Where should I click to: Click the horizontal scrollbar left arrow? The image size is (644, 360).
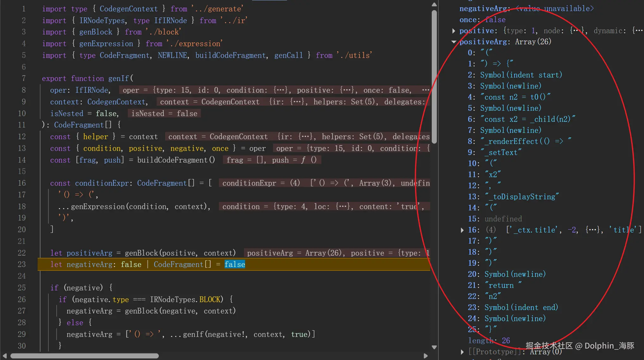[4, 356]
